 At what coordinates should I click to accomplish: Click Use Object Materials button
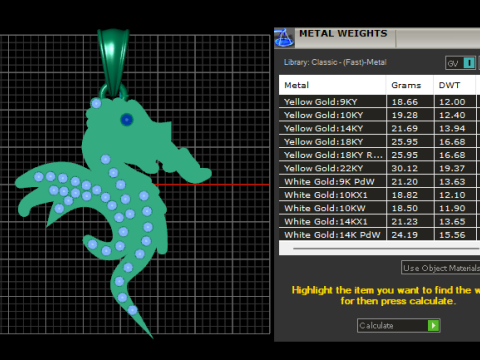[441, 268]
